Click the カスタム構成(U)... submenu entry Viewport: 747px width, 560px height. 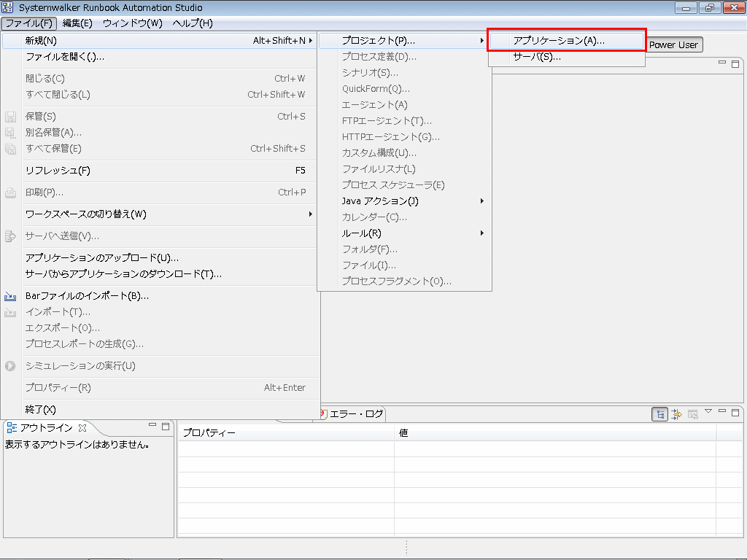click(404, 153)
